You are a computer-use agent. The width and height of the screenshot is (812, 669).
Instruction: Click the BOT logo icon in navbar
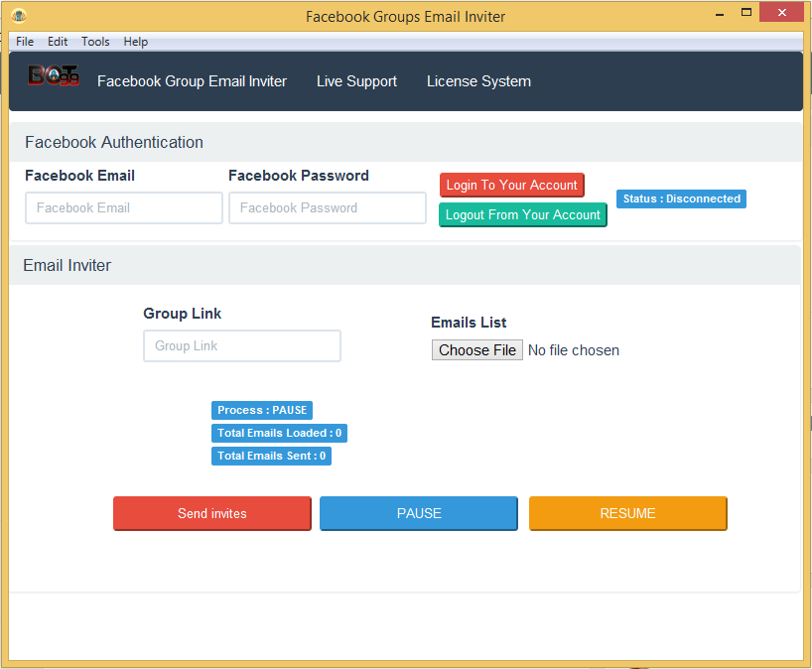[49, 76]
